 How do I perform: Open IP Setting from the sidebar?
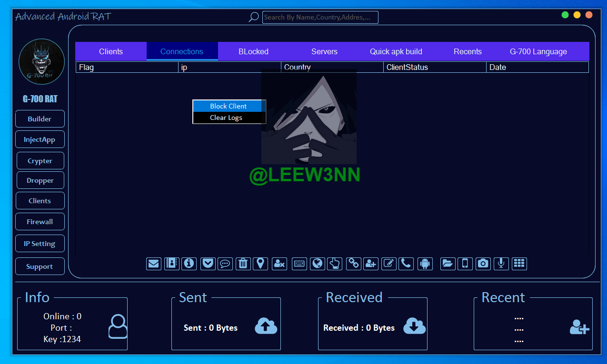(x=40, y=244)
